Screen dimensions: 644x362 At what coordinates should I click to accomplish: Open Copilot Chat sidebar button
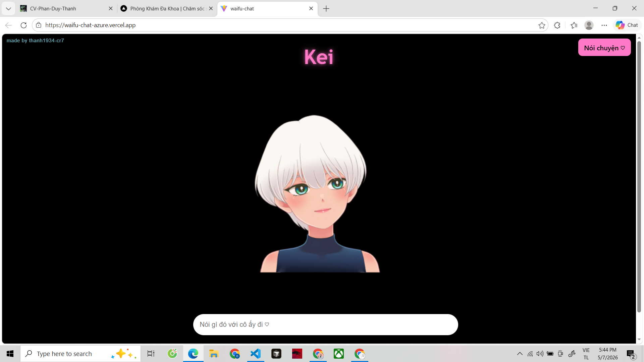point(627,25)
